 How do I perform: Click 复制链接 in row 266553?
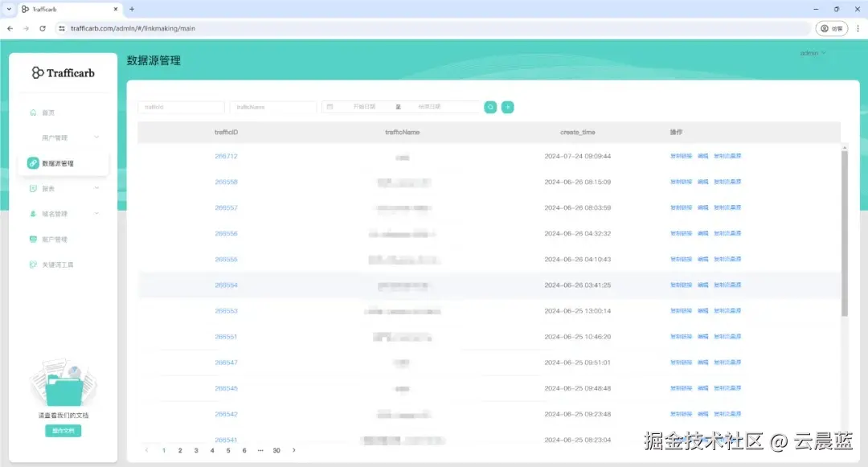(x=681, y=311)
